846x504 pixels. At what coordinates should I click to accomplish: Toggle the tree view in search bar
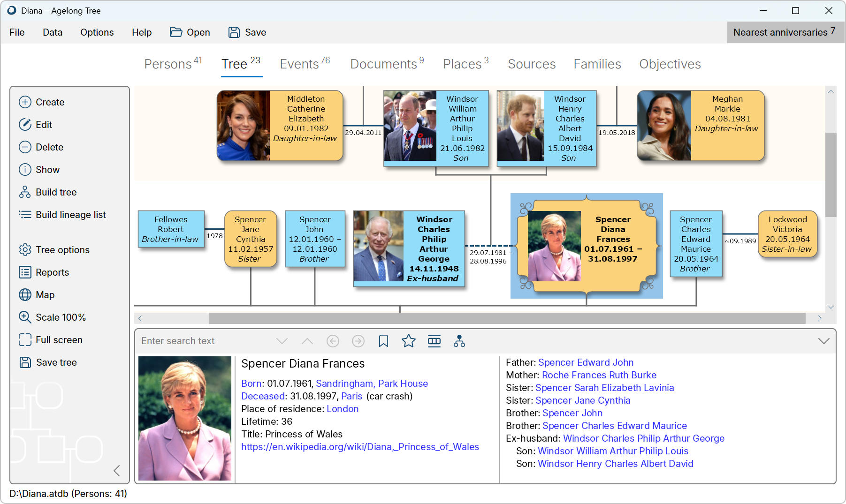point(459,341)
